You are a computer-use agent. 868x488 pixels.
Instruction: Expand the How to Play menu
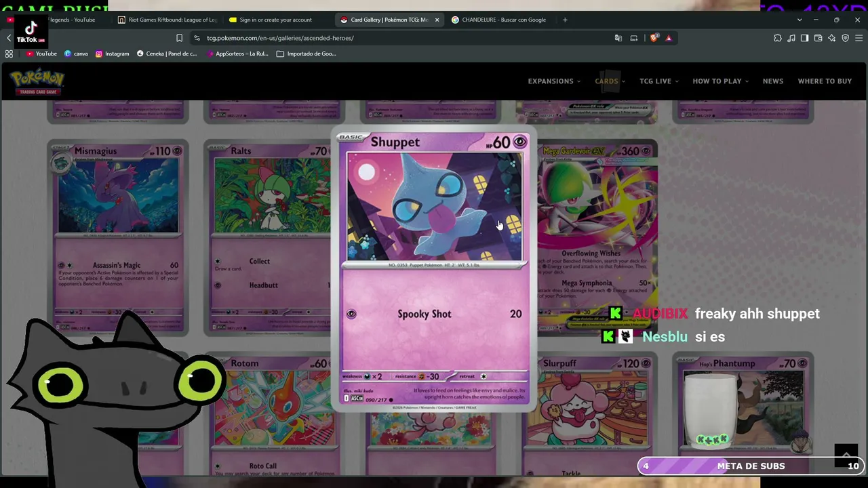point(721,81)
